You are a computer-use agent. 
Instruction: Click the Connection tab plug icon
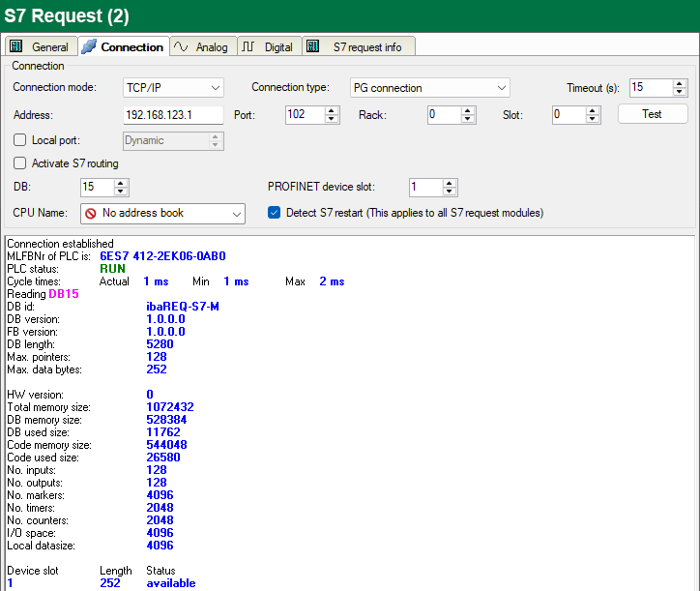[89, 46]
